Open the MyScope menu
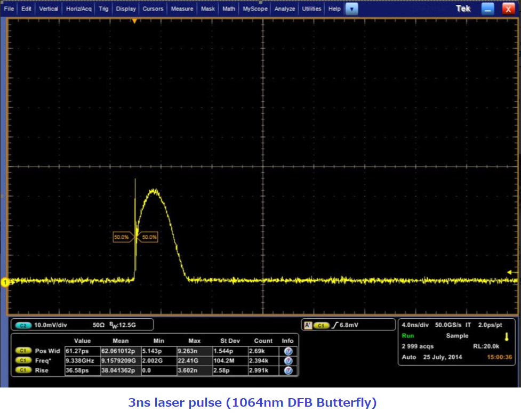 (x=255, y=9)
